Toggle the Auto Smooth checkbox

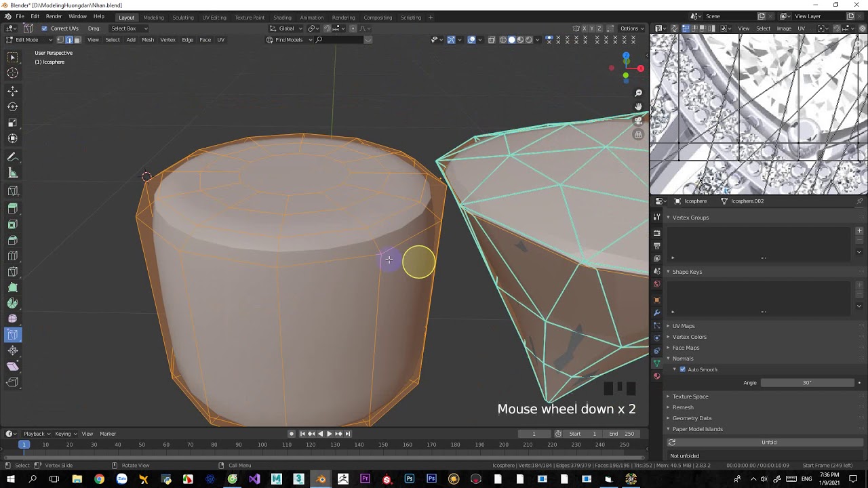683,369
